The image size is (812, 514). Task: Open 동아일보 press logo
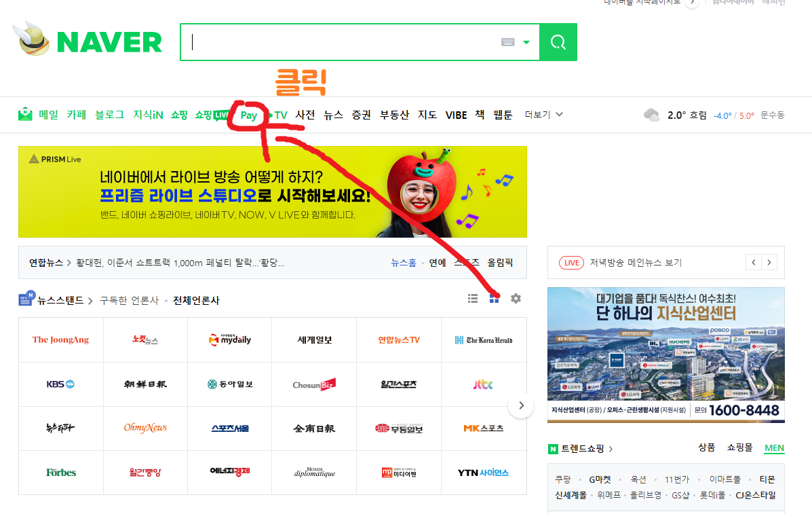pos(230,384)
